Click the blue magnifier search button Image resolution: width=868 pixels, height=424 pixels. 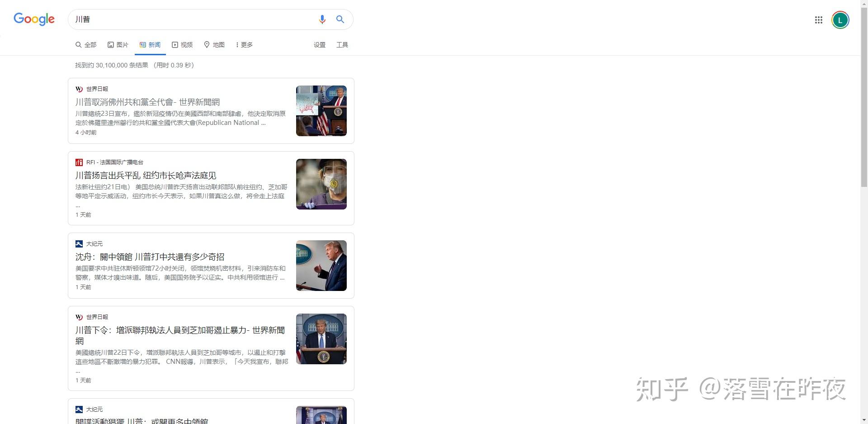(x=340, y=19)
